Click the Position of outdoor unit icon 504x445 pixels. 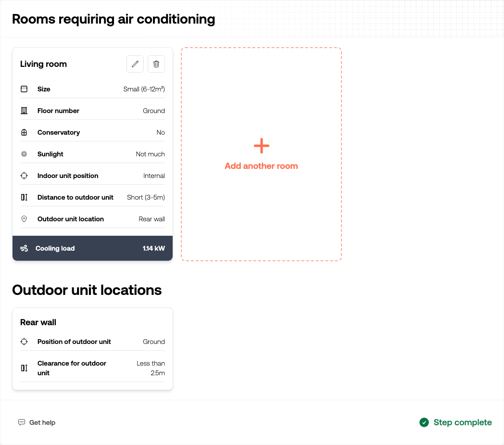[24, 342]
